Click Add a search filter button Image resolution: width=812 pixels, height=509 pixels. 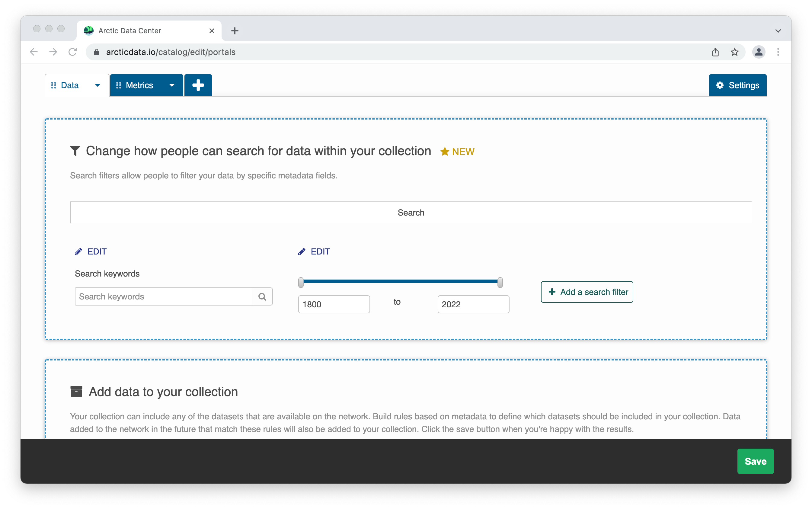point(587,292)
